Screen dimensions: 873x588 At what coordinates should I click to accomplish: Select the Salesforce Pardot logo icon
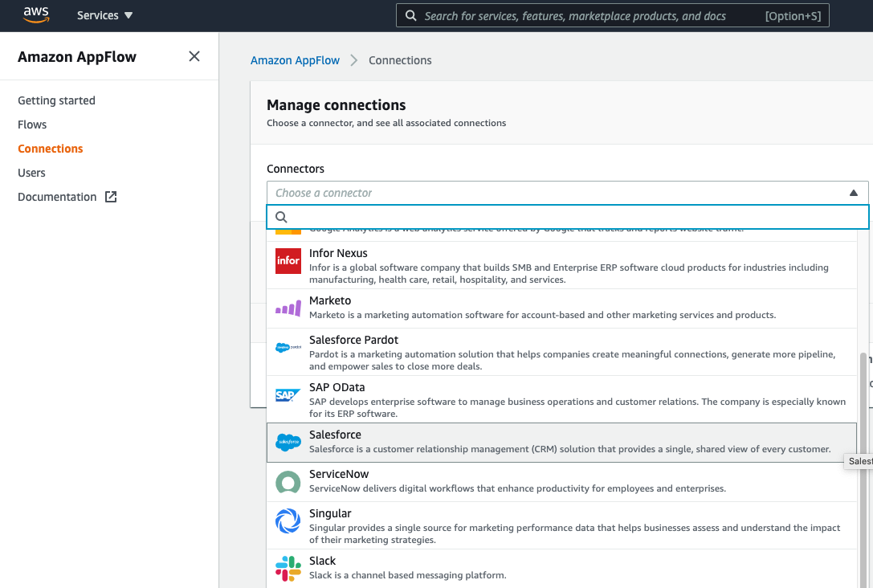pyautogui.click(x=288, y=348)
